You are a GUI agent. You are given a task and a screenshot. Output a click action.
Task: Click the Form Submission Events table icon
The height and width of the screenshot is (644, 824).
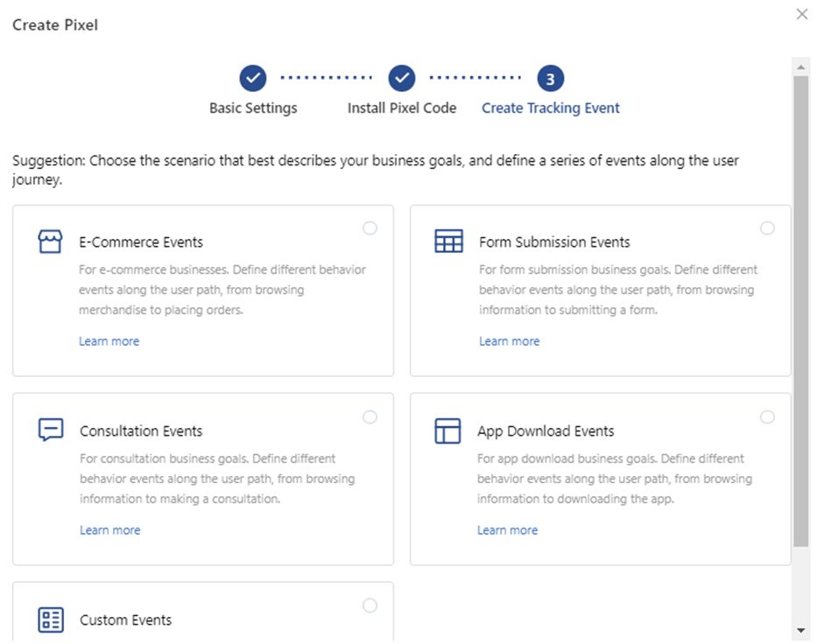pos(448,241)
